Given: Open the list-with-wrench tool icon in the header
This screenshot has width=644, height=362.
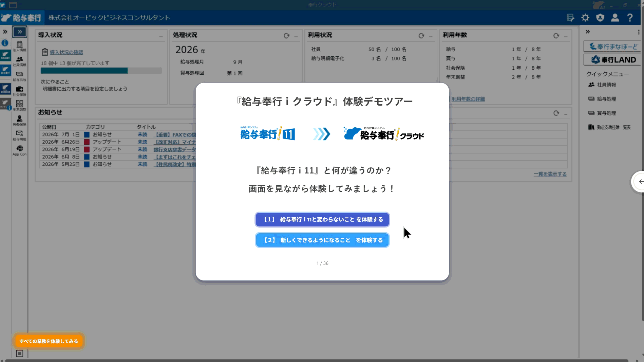Looking at the screenshot, I should 570,18.
